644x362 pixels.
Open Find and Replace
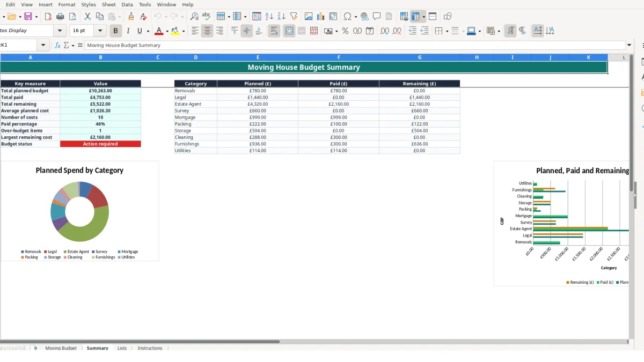(x=194, y=17)
